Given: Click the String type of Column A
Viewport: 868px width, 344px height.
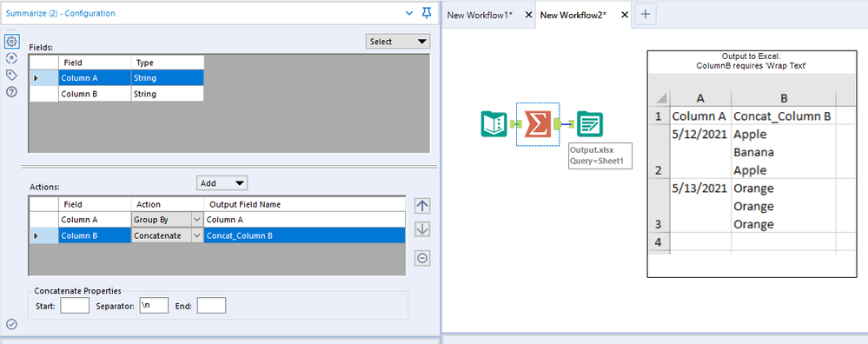Looking at the screenshot, I should click(167, 78).
